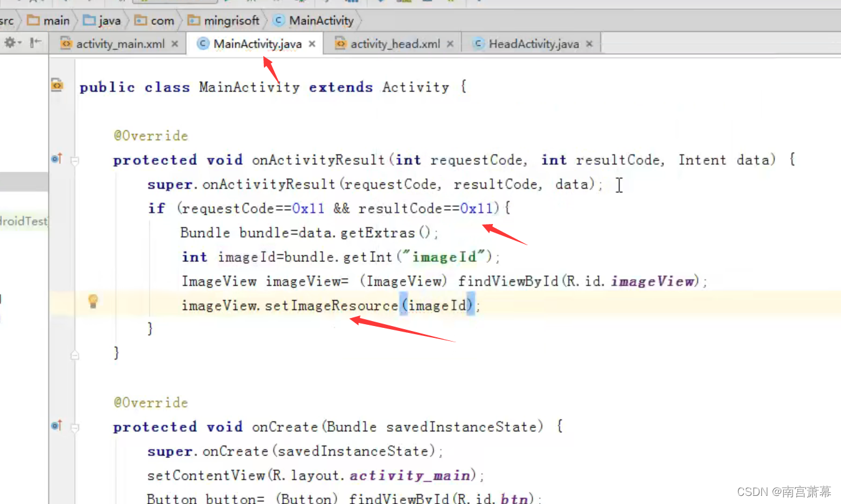
Task: Click the MainActivity class icon in breadcrumb
Action: (278, 21)
